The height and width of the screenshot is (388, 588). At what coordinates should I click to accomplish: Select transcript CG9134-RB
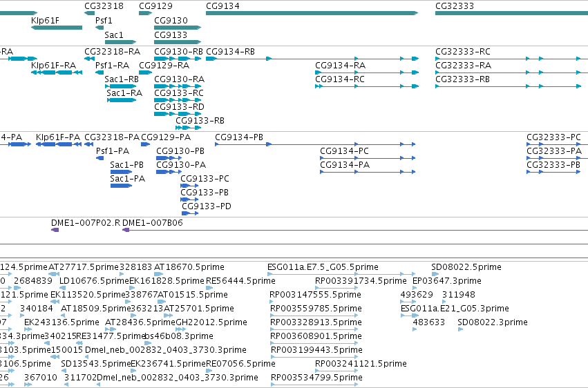(x=312, y=59)
